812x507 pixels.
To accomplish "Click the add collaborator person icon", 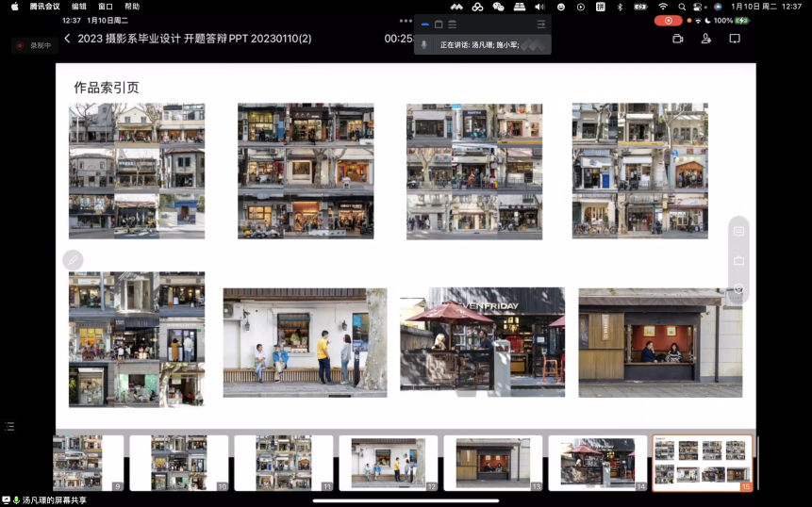I will [705, 39].
